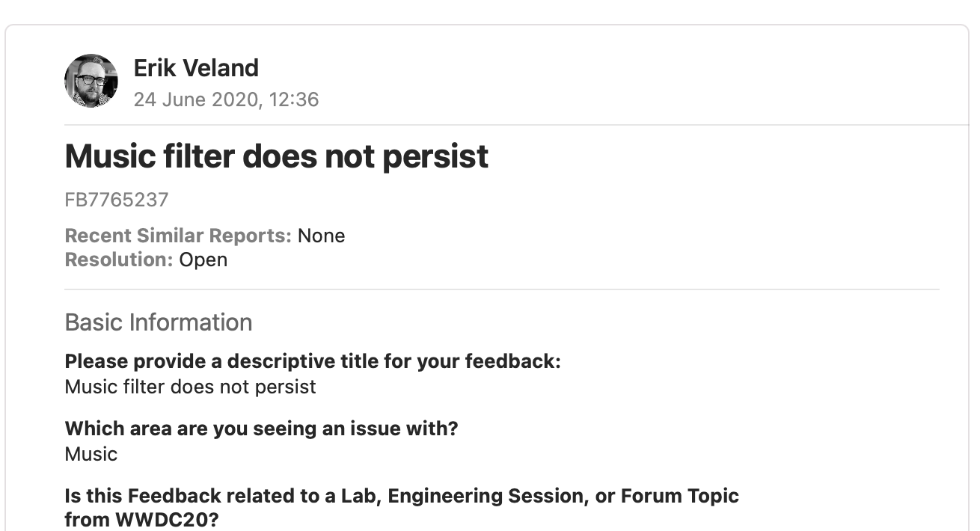Click the 'Which area' question label

coord(261,429)
